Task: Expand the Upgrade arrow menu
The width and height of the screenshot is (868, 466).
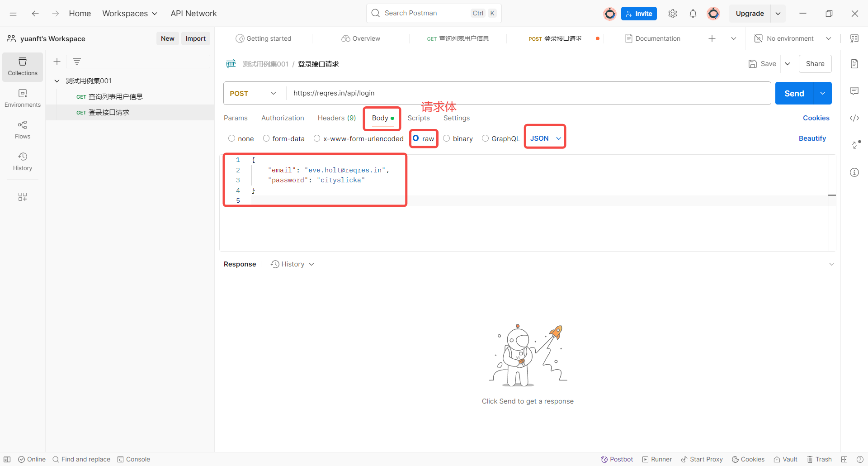Action: (778, 14)
